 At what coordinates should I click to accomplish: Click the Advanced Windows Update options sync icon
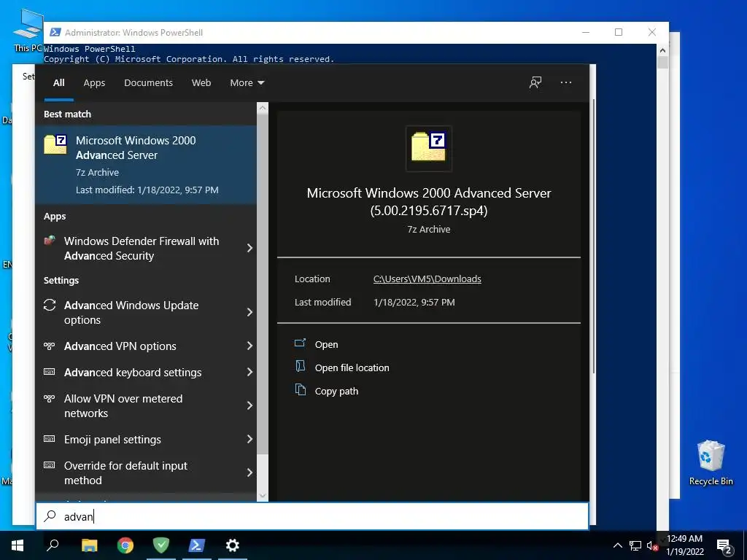pos(50,305)
